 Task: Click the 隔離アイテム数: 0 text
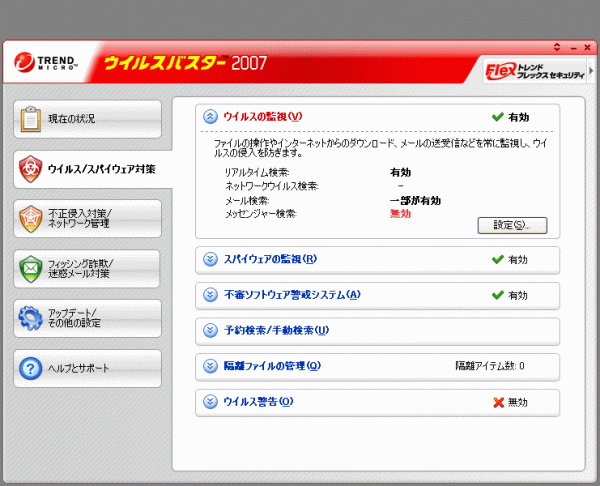(x=490, y=366)
